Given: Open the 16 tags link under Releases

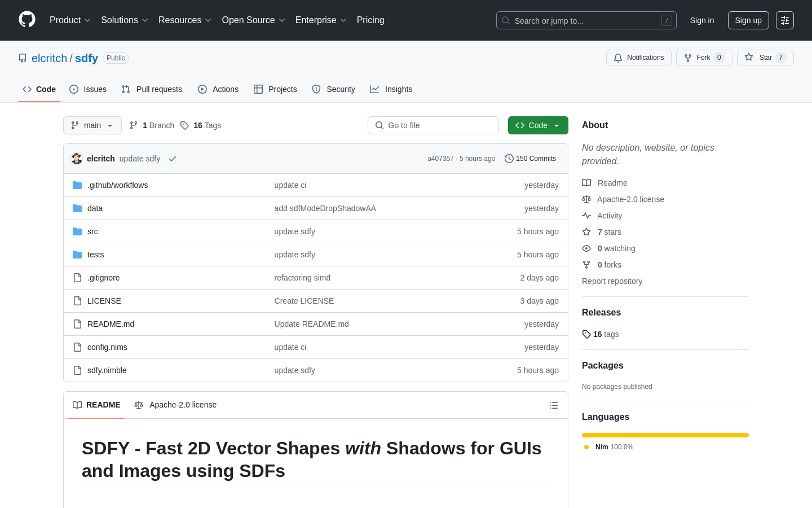Looking at the screenshot, I should coord(601,334).
